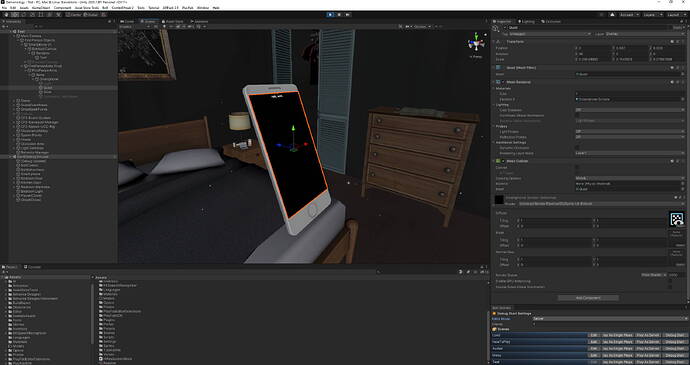Click the Add Component button

pyautogui.click(x=588, y=298)
